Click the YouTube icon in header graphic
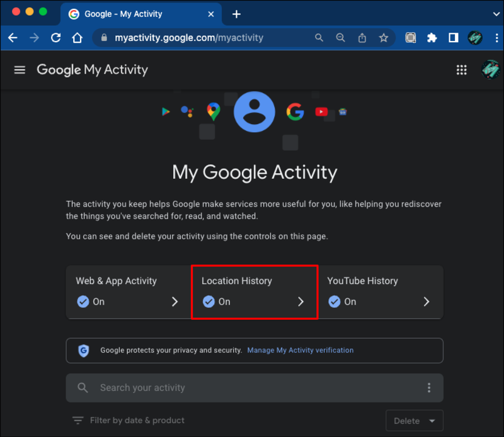 click(321, 111)
